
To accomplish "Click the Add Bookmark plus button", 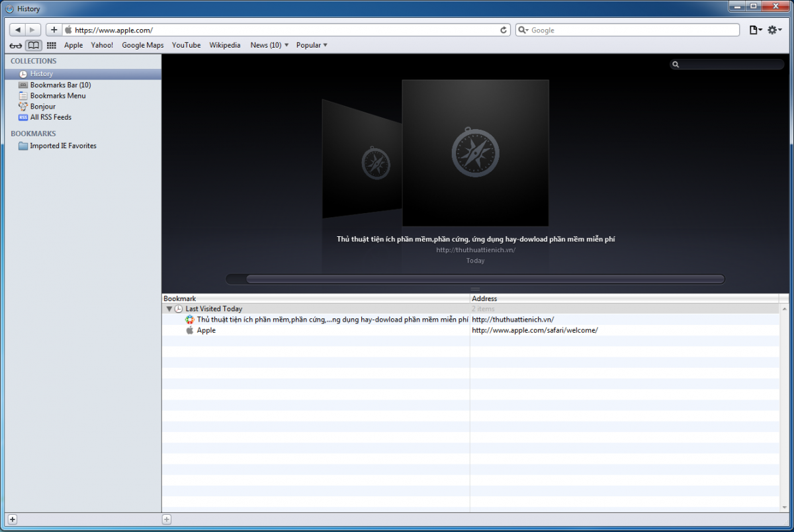I will [54, 30].
